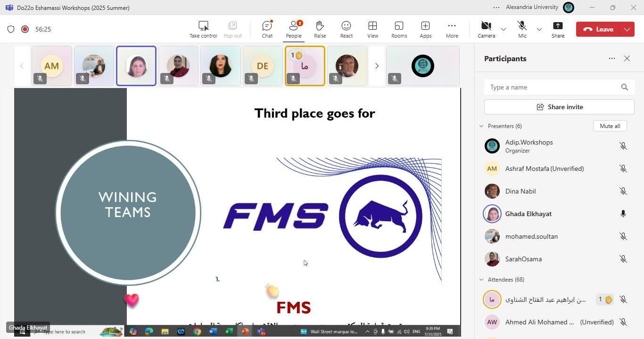The width and height of the screenshot is (644, 339).
Task: Click Take control of shared screen
Action: (x=203, y=29)
